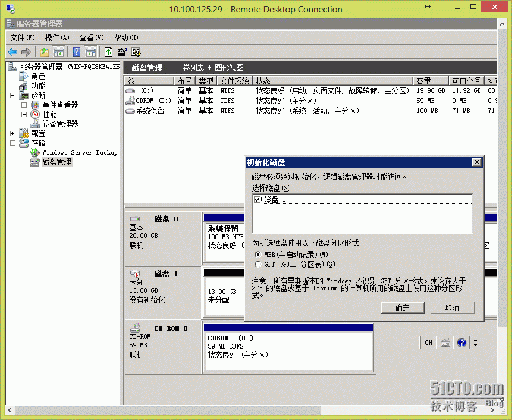This screenshot has height=420, width=512.
Task: Select the Event Viewer (事件查看器) icon
Action: tap(35, 105)
